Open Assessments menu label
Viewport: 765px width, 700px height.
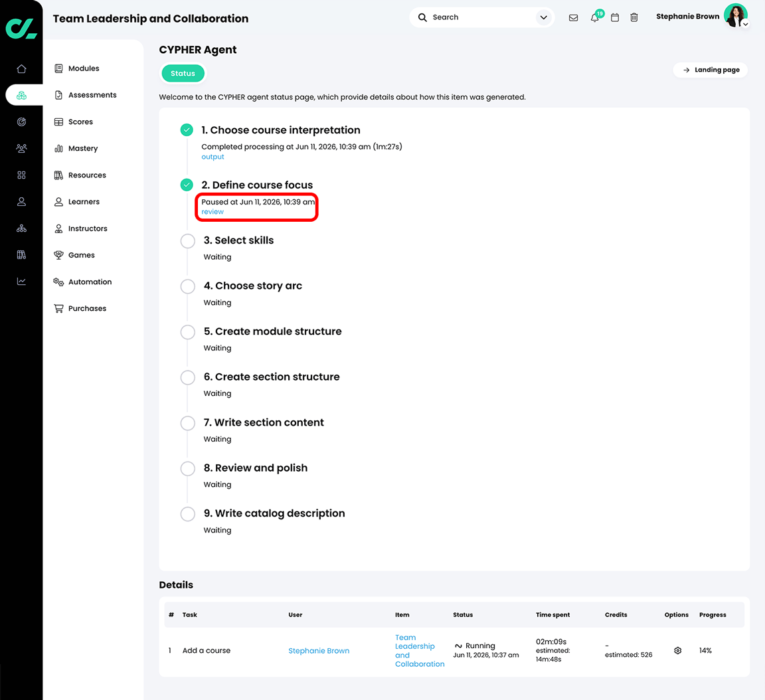click(93, 95)
